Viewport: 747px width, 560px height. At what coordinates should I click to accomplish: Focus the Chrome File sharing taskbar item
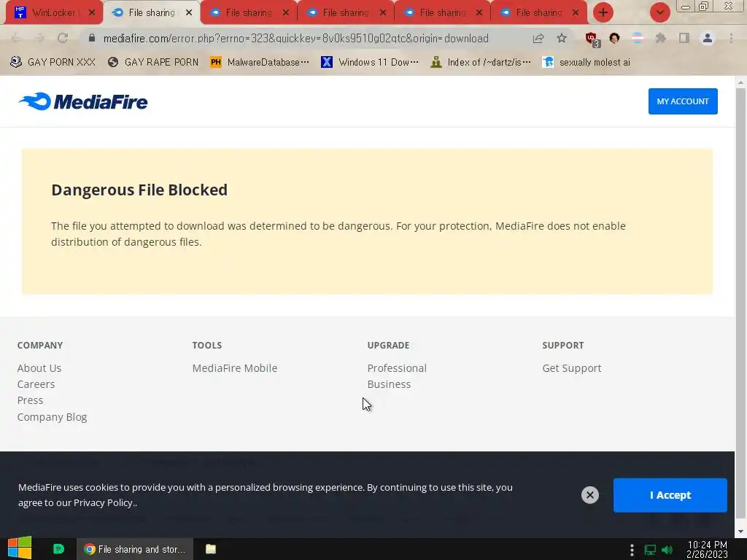pos(135,549)
